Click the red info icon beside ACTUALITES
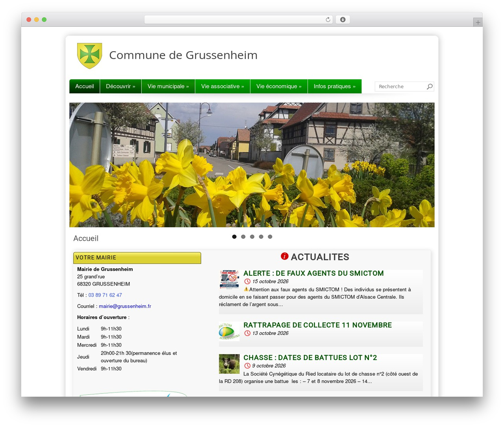This screenshot has height=427, width=504. 285,256
